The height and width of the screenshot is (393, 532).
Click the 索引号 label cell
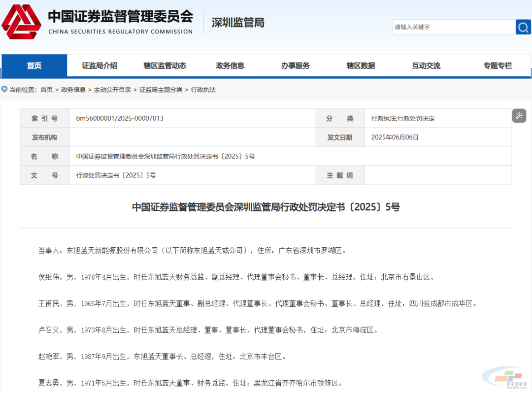coord(45,118)
